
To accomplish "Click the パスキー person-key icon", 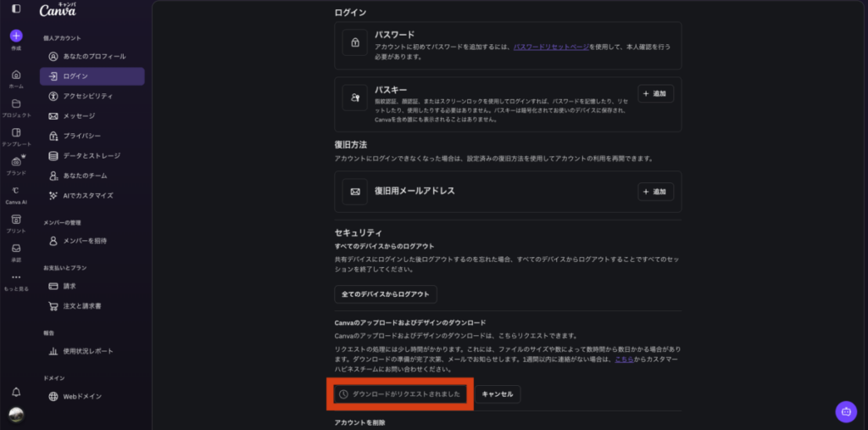I will coord(355,98).
